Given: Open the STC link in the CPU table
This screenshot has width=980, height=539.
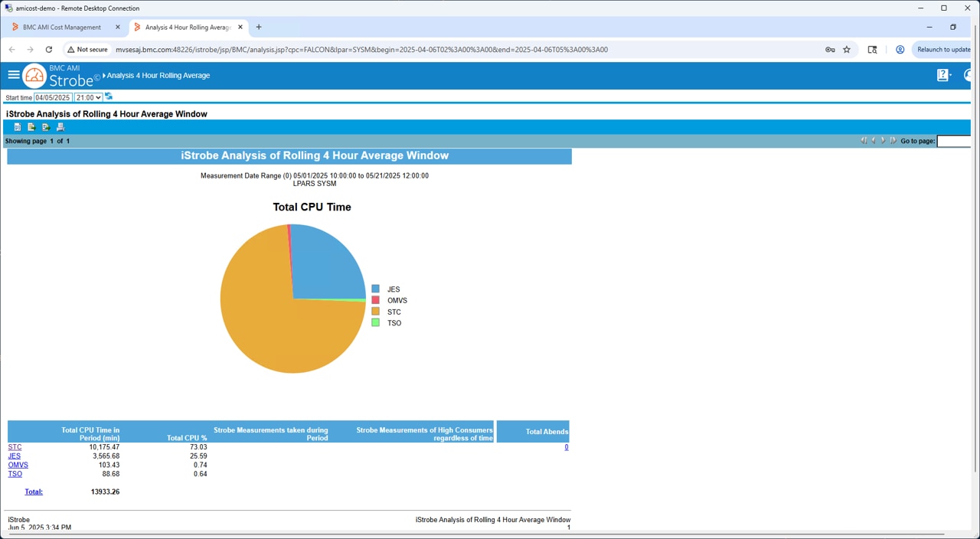Looking at the screenshot, I should (x=14, y=446).
